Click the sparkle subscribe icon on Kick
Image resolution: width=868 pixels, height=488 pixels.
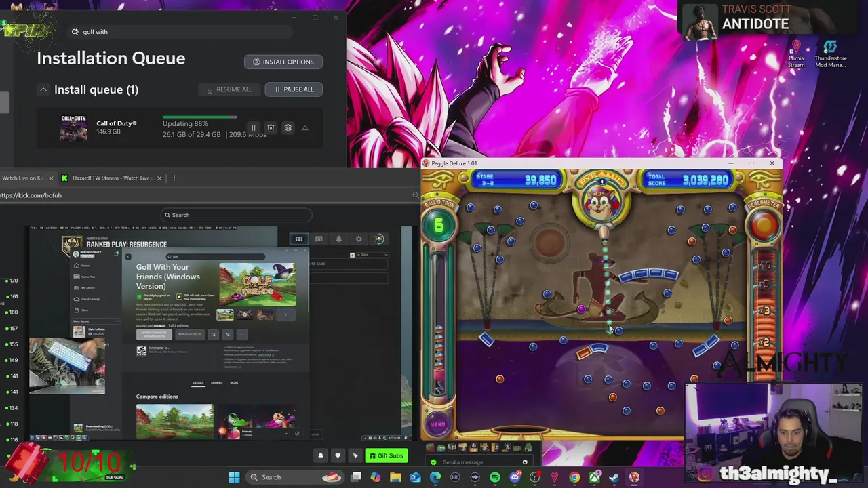(355, 455)
